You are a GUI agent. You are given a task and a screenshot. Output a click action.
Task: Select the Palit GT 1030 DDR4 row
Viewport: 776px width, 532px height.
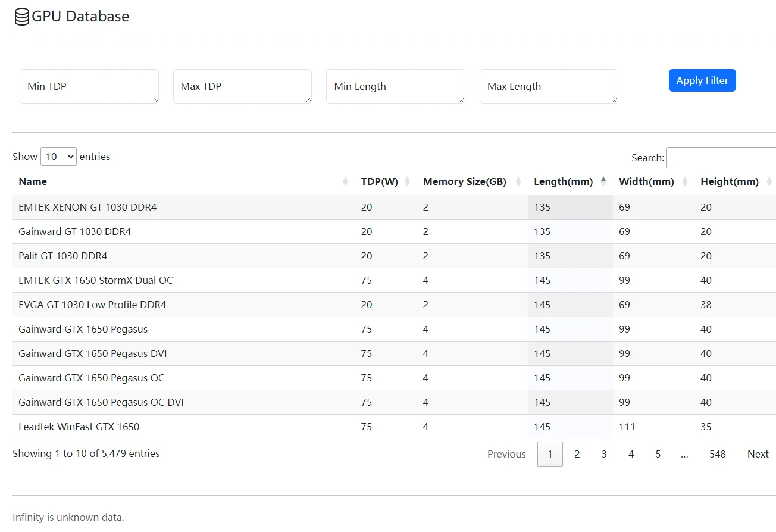[x=394, y=256]
